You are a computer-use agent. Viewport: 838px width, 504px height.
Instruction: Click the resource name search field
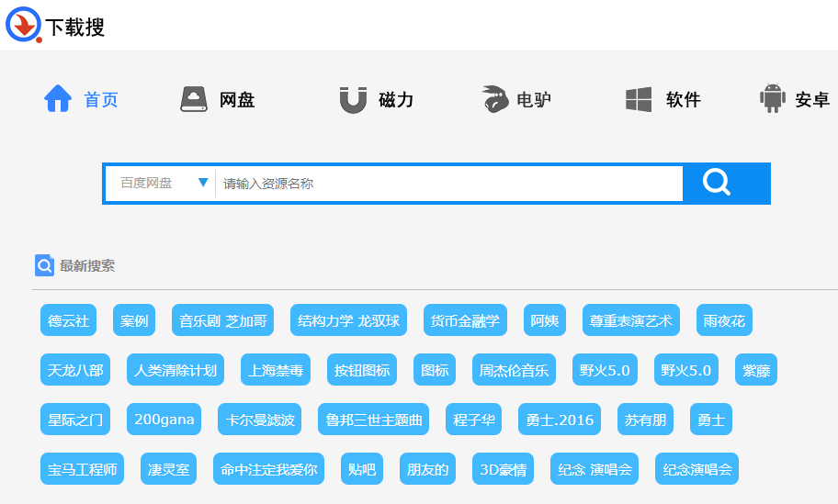pos(448,183)
